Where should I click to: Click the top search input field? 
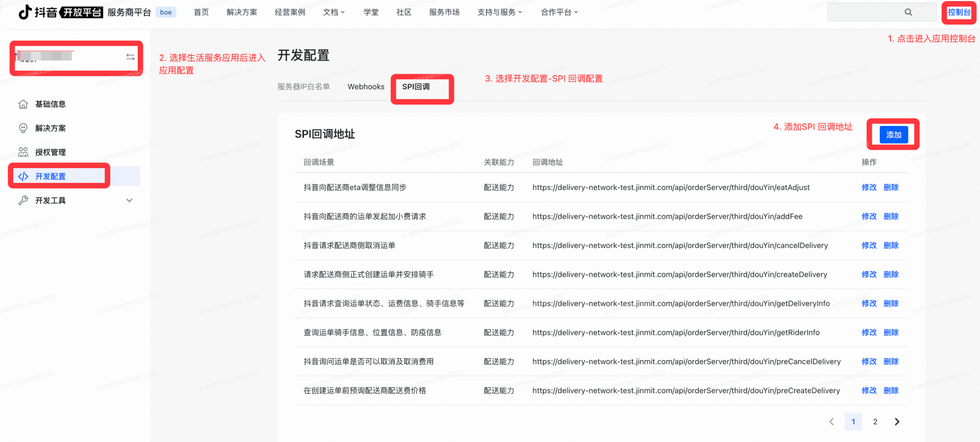(864, 12)
